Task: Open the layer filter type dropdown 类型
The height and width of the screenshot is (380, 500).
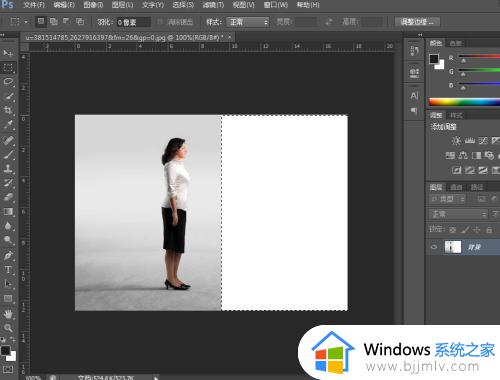Action: tap(447, 199)
